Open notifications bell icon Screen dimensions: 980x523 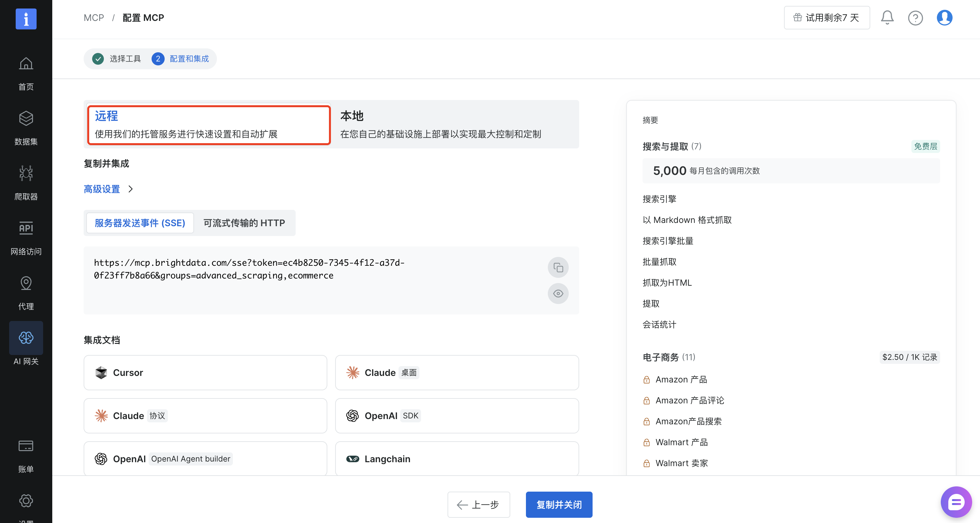click(887, 18)
